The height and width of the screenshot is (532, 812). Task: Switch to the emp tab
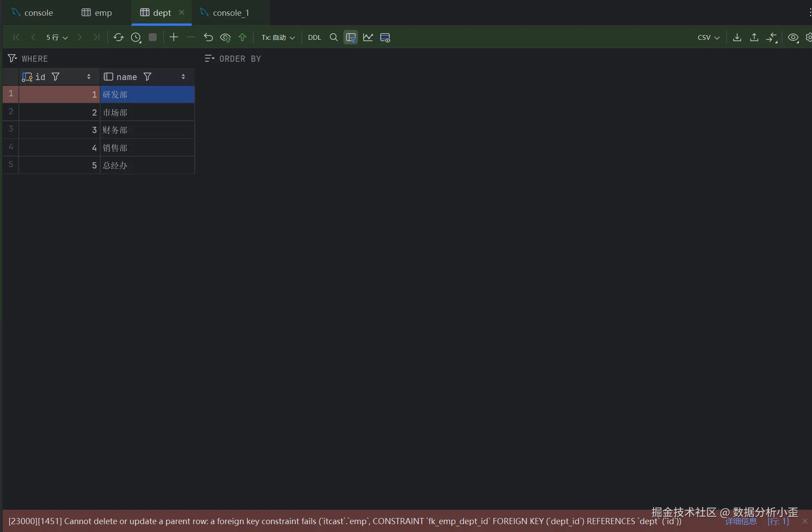tap(97, 13)
